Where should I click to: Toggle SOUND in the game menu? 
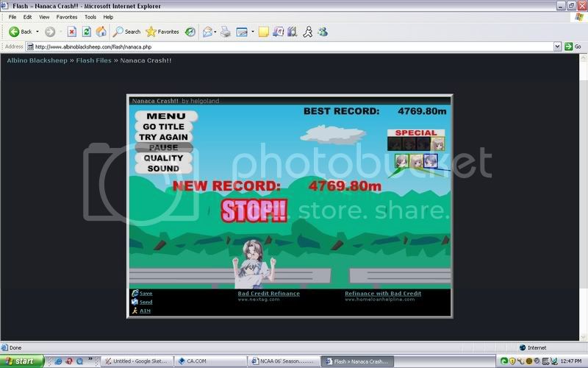[x=164, y=169]
